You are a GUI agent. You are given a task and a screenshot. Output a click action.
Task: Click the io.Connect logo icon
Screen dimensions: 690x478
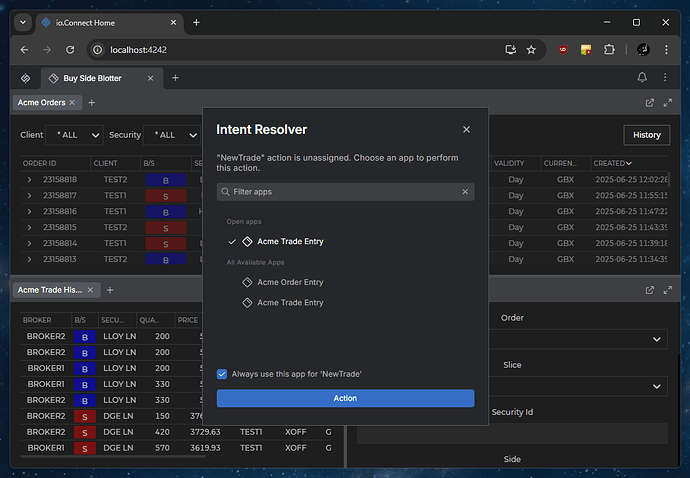[25, 78]
